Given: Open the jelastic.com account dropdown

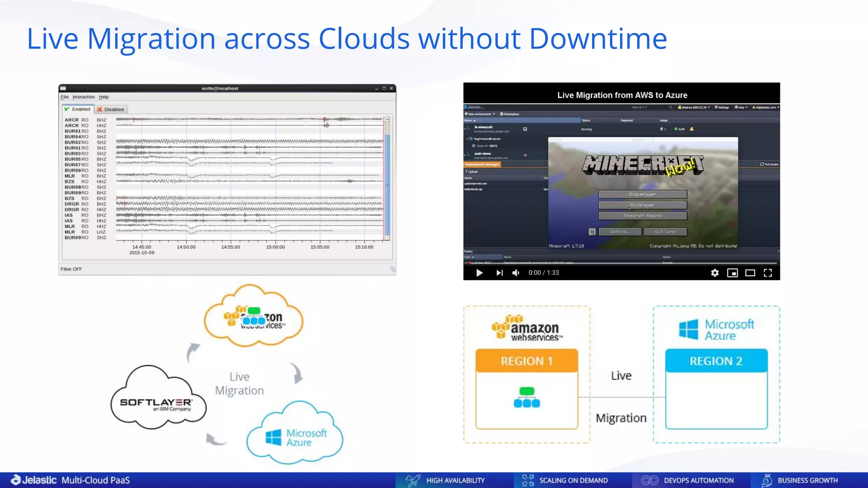Looking at the screenshot, I should pyautogui.click(x=765, y=107).
